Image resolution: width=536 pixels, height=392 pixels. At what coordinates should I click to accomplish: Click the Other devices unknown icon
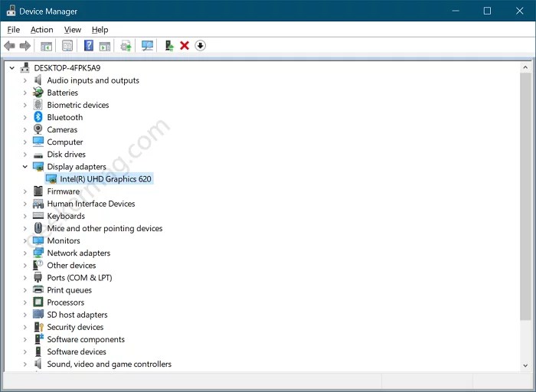point(38,265)
